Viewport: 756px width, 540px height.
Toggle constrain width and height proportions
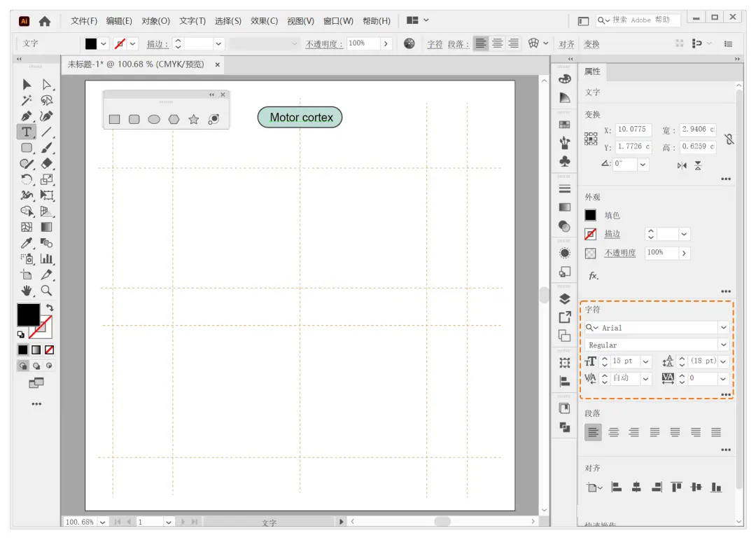[729, 139]
